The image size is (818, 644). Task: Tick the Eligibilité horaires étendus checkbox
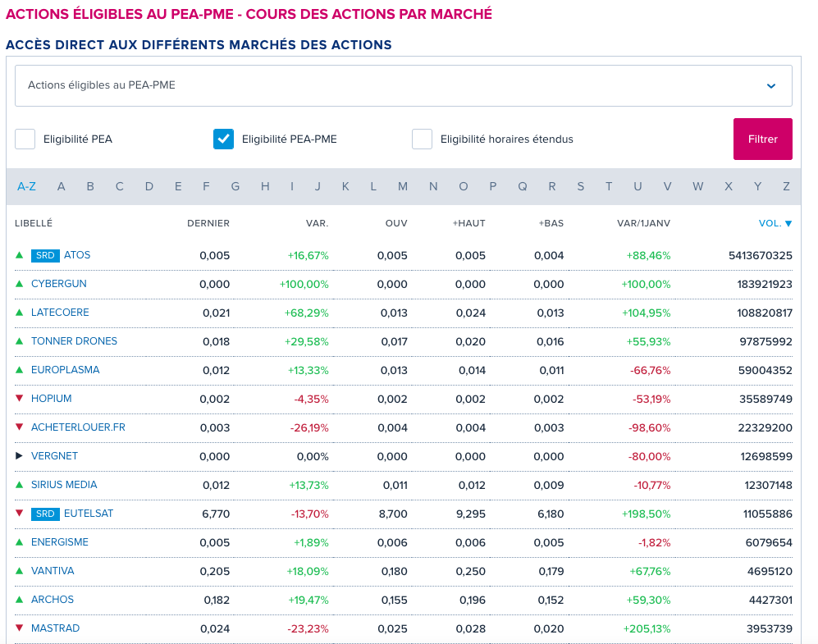click(x=422, y=139)
